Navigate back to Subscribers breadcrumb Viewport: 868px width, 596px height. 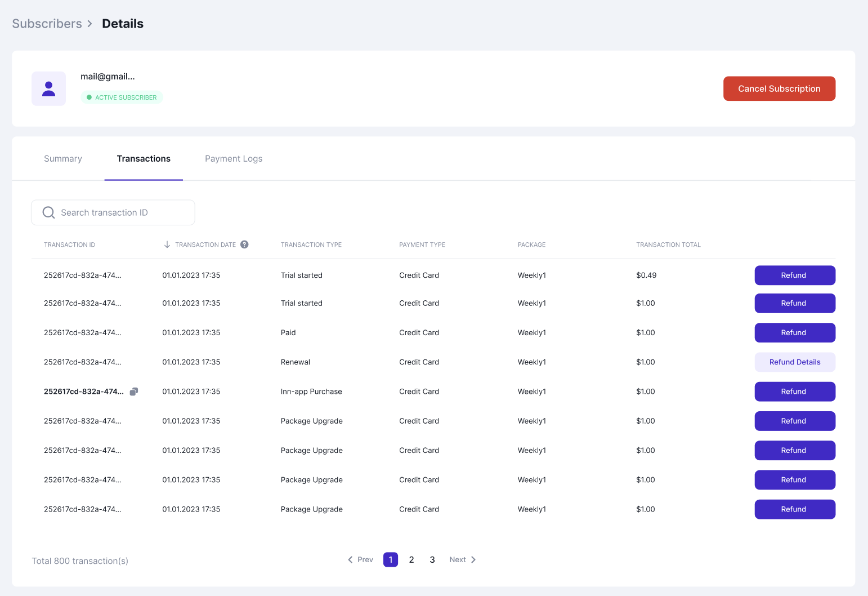click(47, 24)
